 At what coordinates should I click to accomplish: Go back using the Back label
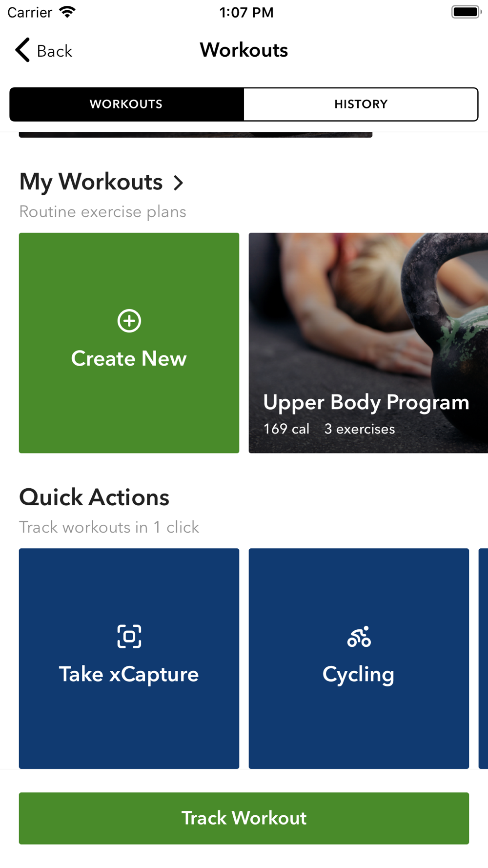tap(55, 51)
